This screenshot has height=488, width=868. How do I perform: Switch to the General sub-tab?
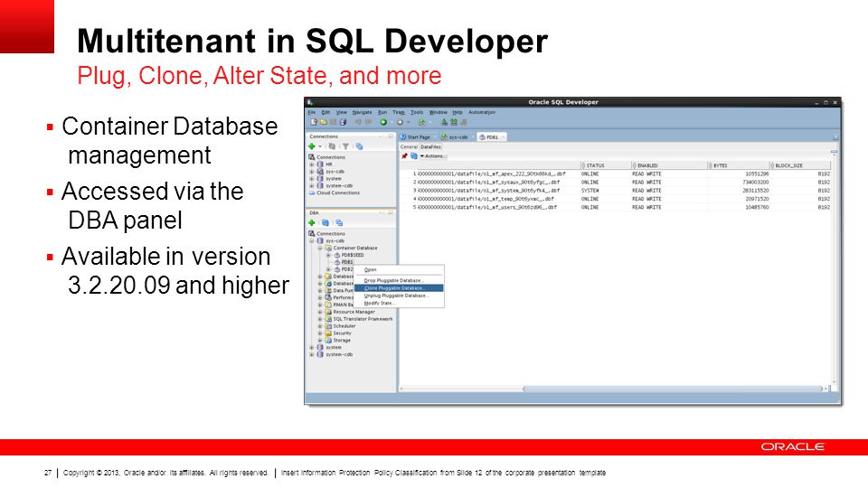coord(409,147)
